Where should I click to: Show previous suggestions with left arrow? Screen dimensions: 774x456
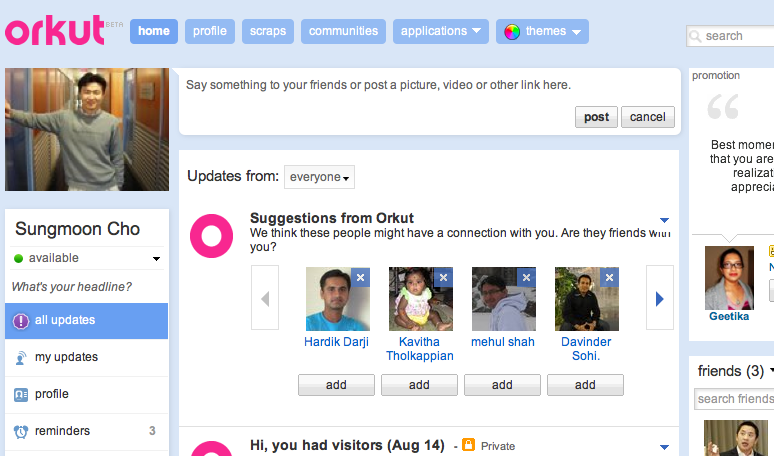[x=265, y=298]
